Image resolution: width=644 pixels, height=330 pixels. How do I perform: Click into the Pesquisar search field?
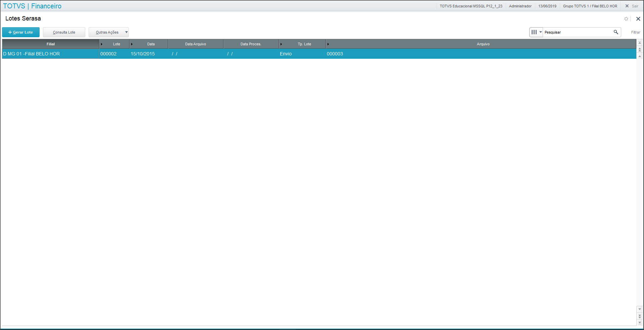[x=577, y=32]
